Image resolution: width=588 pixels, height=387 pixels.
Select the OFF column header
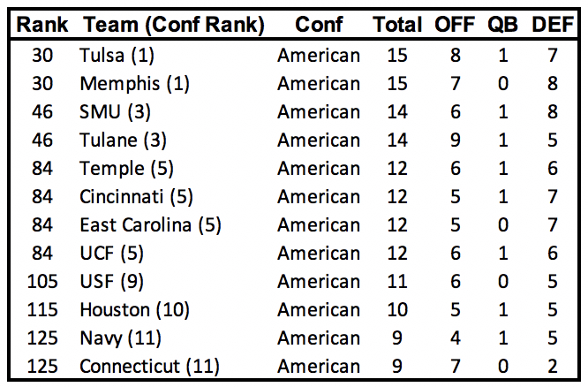coord(454,26)
